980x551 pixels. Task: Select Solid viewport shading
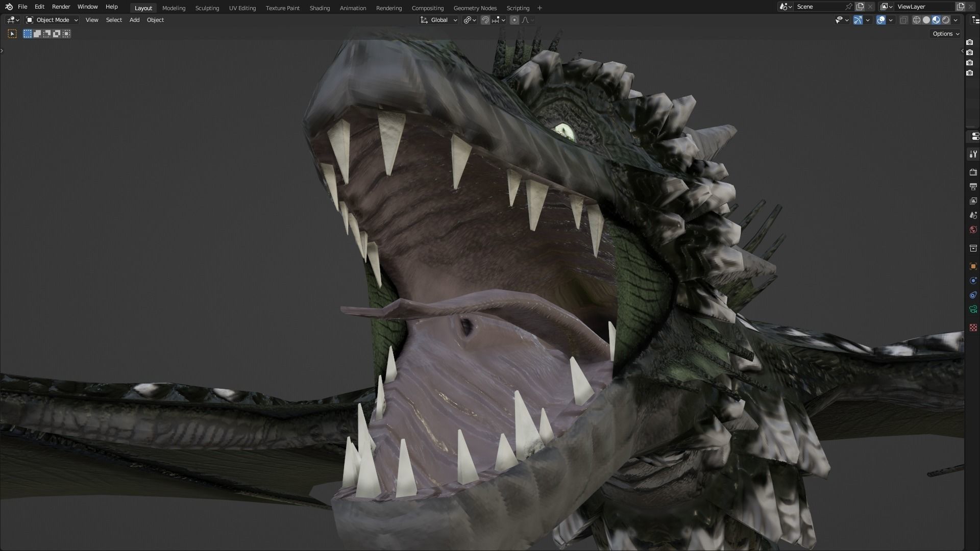[926, 20]
